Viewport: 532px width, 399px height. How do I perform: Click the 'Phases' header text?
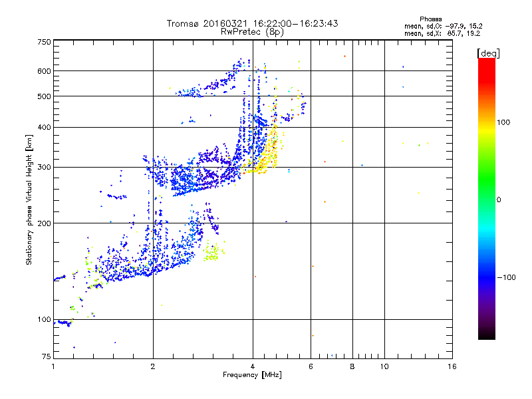coord(430,19)
